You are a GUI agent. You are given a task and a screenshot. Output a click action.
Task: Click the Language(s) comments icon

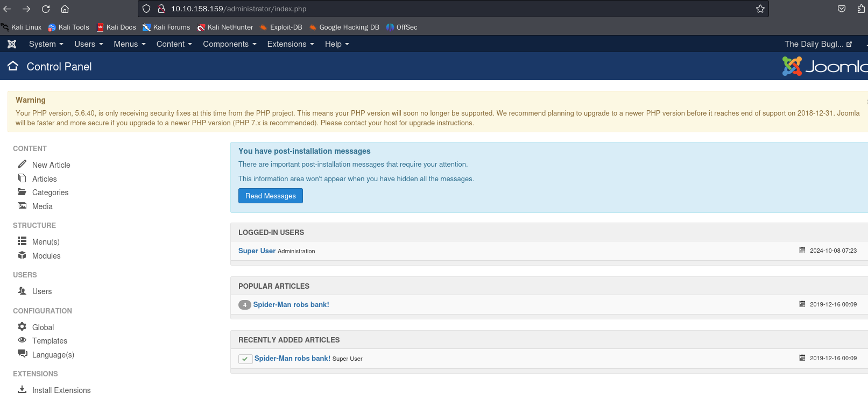23,354
